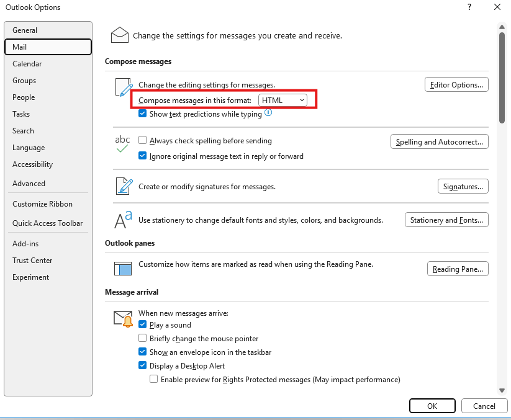This screenshot has height=420, width=511.
Task: Open Quick Access Toolbar settings
Action: tap(48, 223)
